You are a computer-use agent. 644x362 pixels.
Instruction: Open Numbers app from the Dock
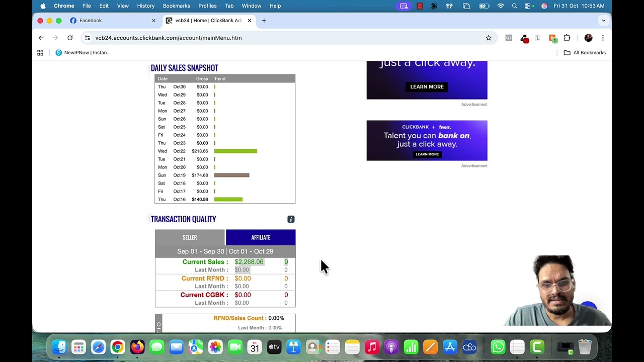411,347
